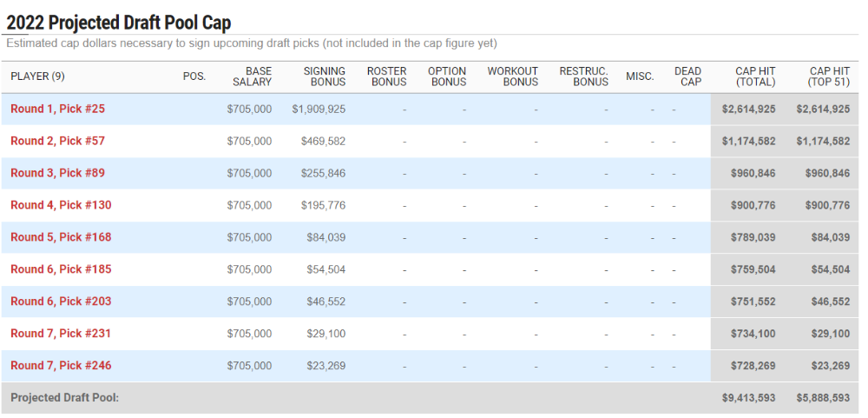Open the Round 2, Pick #57 link
Screen dimensions: 868x418
point(57,141)
